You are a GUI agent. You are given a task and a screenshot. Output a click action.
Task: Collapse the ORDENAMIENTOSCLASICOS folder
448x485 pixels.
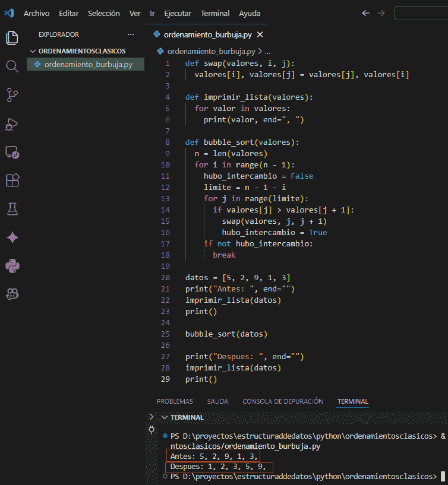click(x=33, y=51)
